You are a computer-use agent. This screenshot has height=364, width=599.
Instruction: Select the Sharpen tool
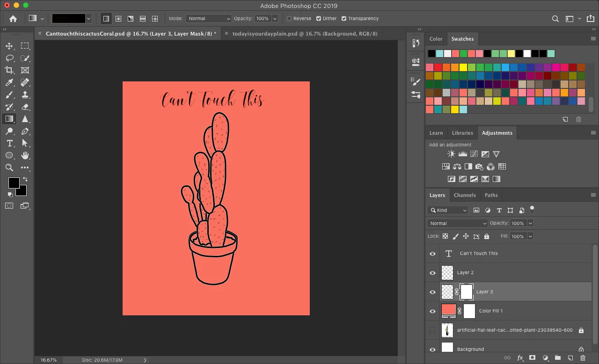point(25,119)
